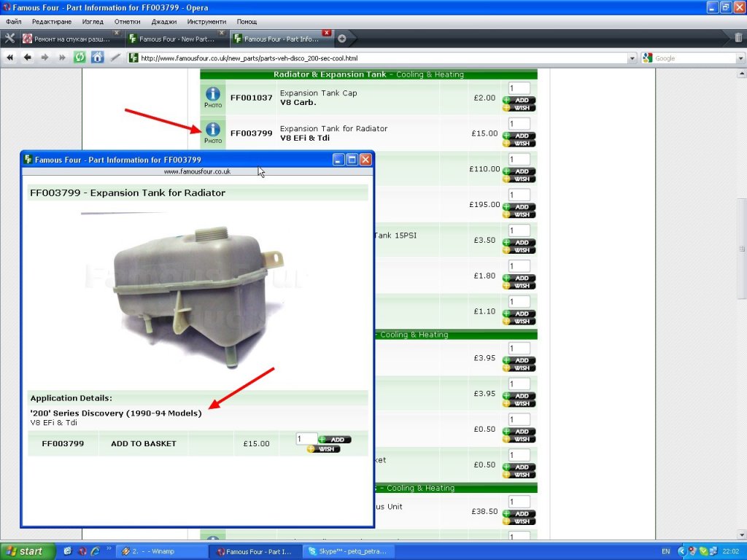
Task: Open the Инструменти menu
Action: coord(207,22)
